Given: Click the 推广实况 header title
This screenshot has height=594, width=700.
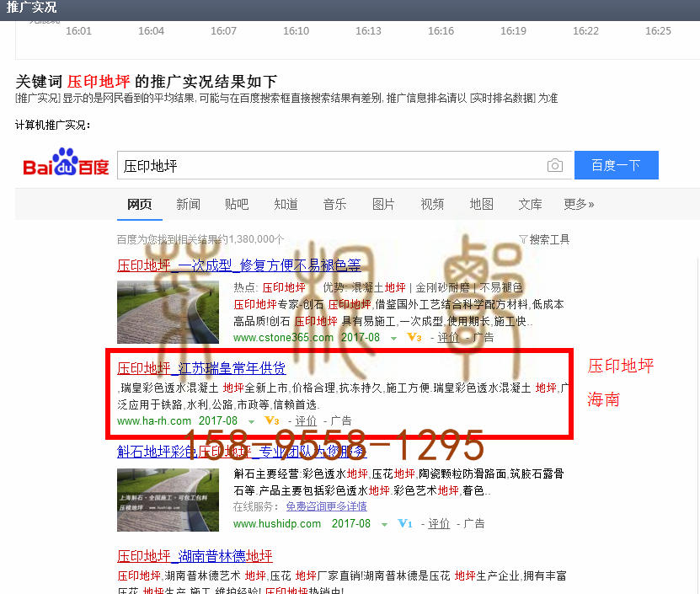Looking at the screenshot, I should [x=31, y=8].
